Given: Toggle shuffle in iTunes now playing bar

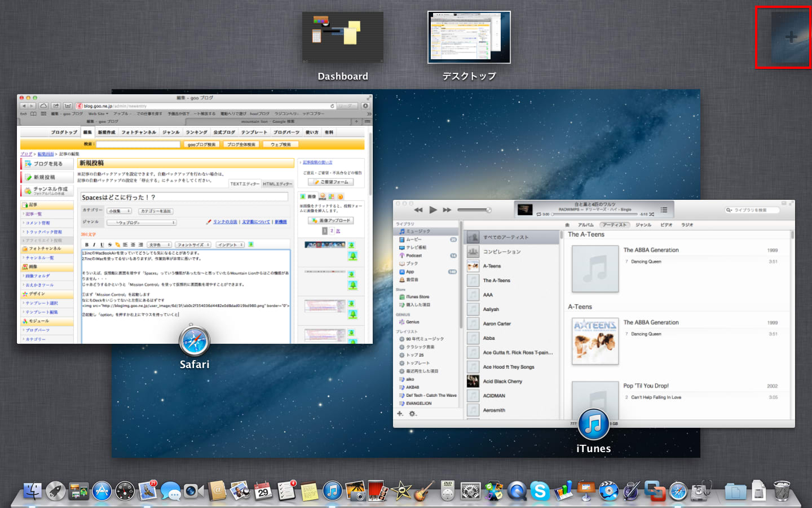Looking at the screenshot, I should [x=652, y=214].
